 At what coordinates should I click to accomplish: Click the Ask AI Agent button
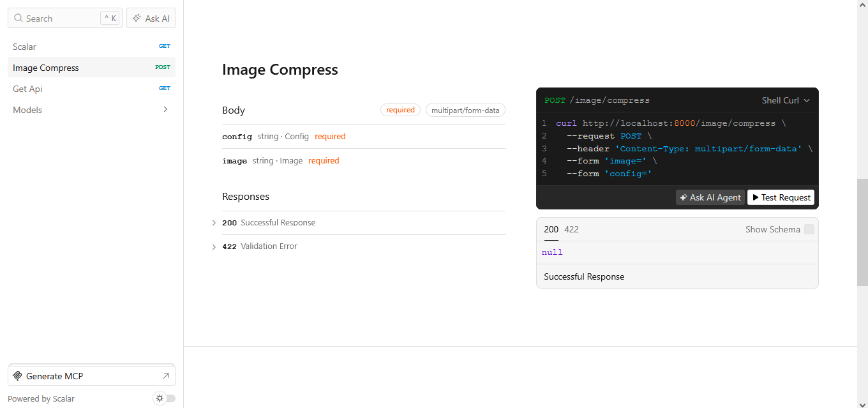click(x=710, y=197)
